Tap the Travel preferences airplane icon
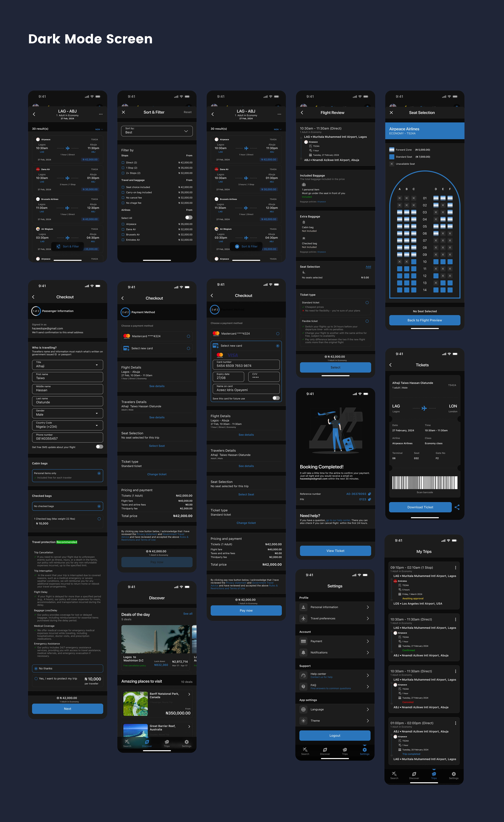The width and height of the screenshot is (504, 822). [x=303, y=618]
